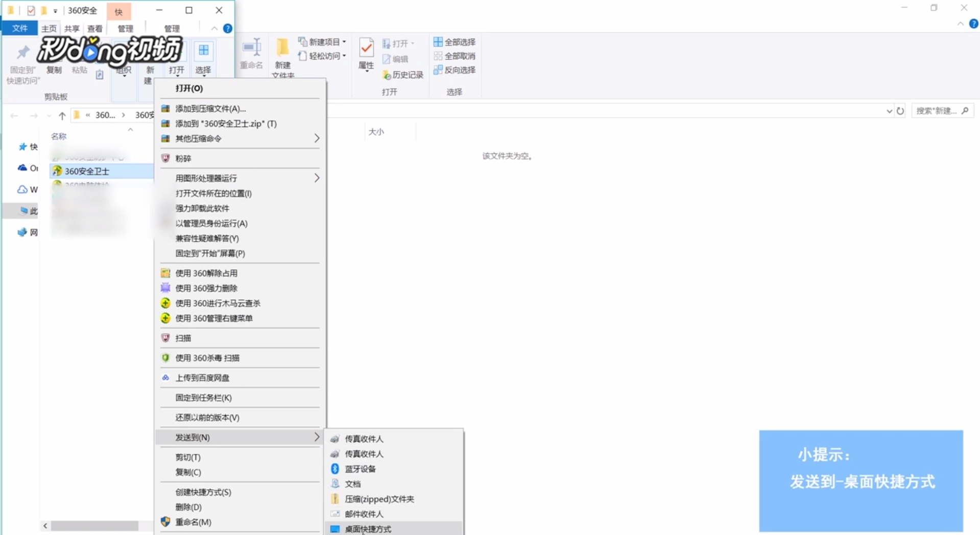980x535 pixels.
Task: Create a folder with the 新建文件夹 icon
Action: pos(282,56)
